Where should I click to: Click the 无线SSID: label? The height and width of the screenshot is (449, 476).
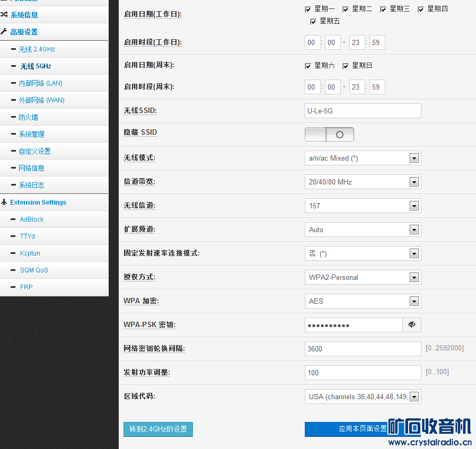[140, 111]
